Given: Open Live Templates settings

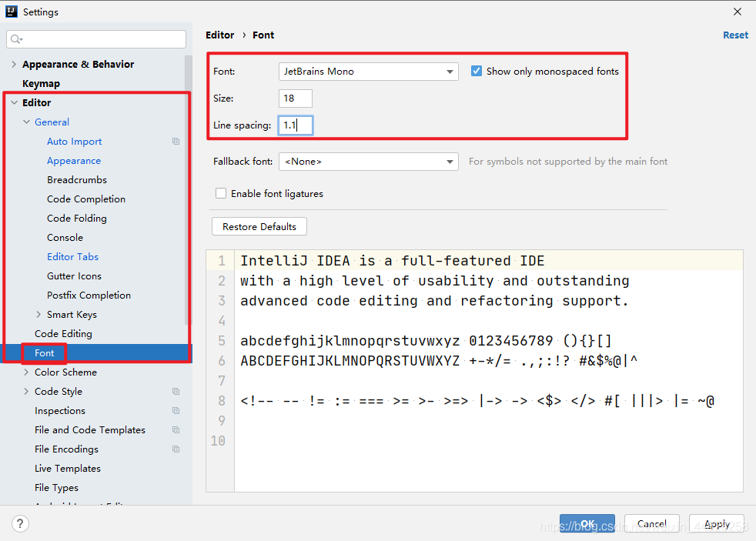Looking at the screenshot, I should [68, 468].
